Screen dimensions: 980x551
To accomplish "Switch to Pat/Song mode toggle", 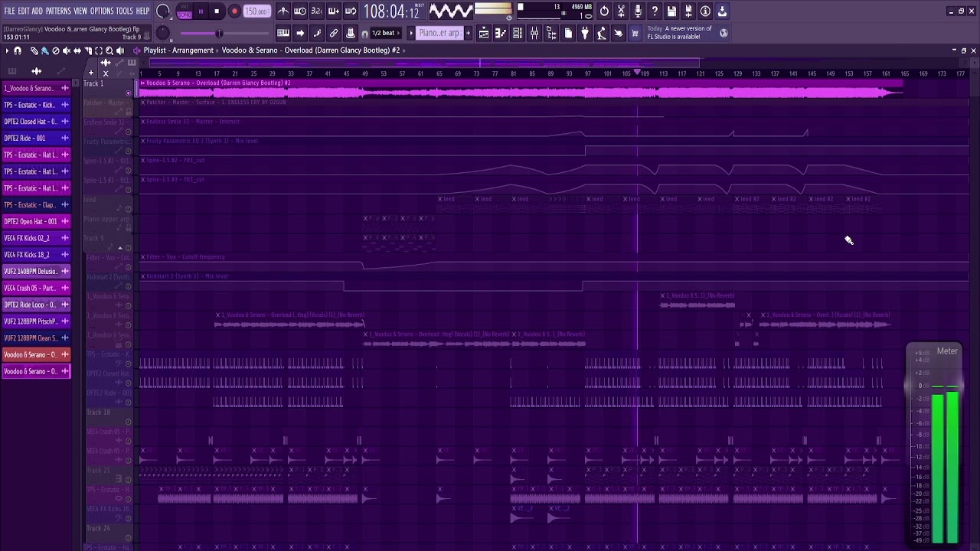I will click(185, 11).
